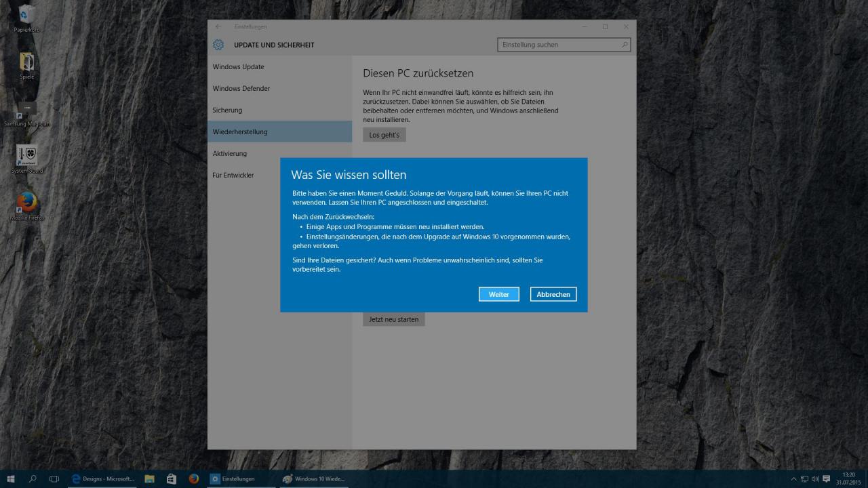Select Windows Defender in the sidebar
Viewport: 868px width, 488px height.
tap(279, 88)
